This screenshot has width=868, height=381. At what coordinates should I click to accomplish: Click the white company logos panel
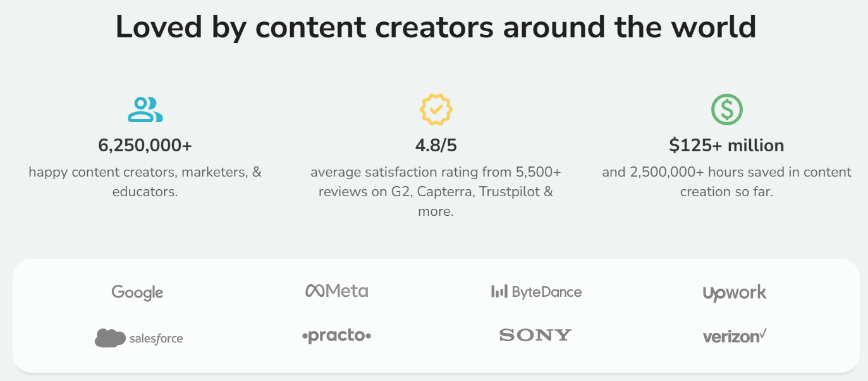click(x=436, y=315)
